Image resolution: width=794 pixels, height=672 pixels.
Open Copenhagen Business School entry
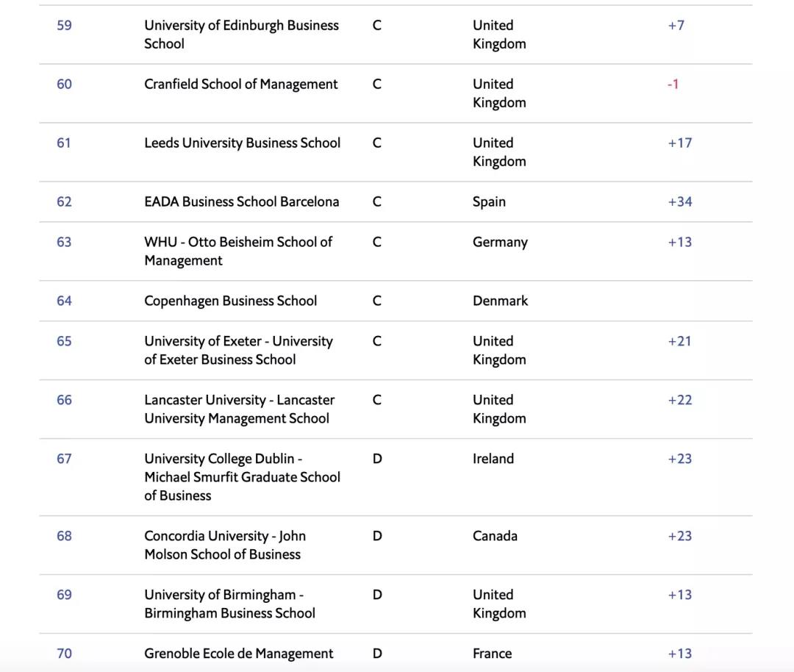230,301
